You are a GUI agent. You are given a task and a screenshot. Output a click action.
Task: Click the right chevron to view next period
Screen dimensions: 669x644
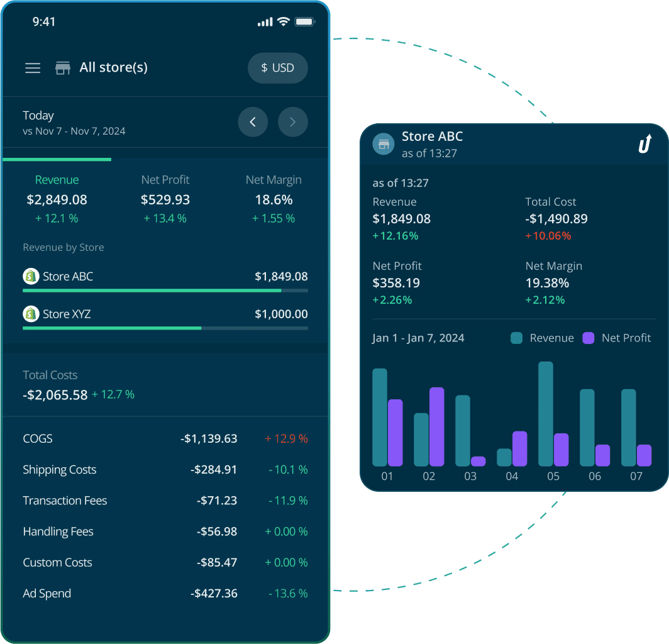click(x=293, y=122)
